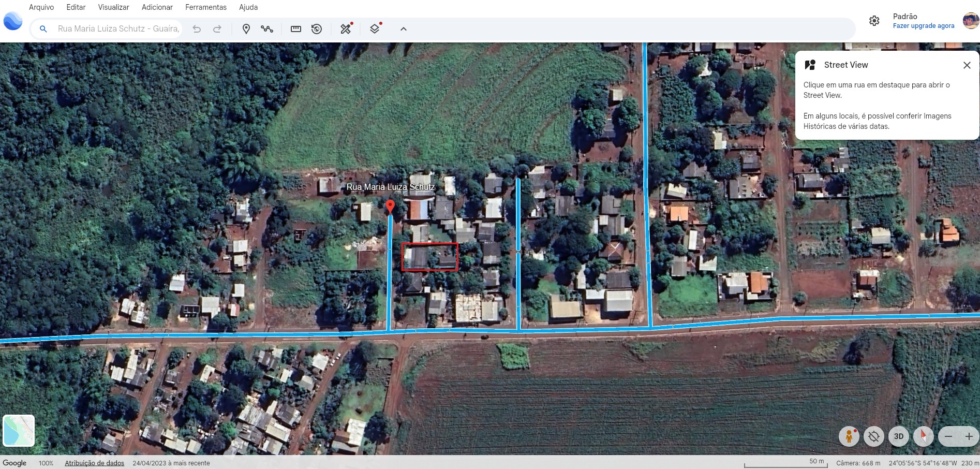Open historical imagery clock icon
The height and width of the screenshot is (469, 980).
coord(317,29)
